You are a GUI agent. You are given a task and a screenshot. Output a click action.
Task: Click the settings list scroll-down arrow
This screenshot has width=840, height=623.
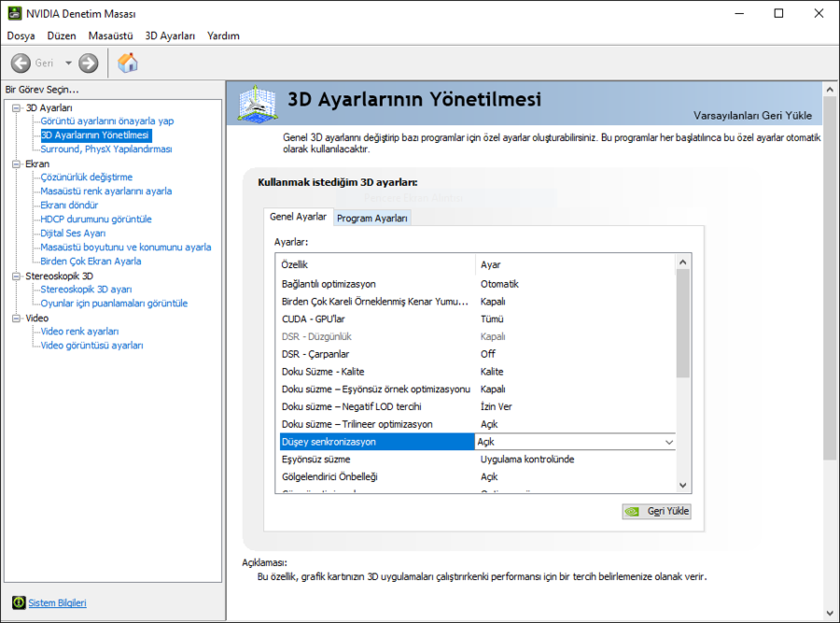pyautogui.click(x=682, y=485)
